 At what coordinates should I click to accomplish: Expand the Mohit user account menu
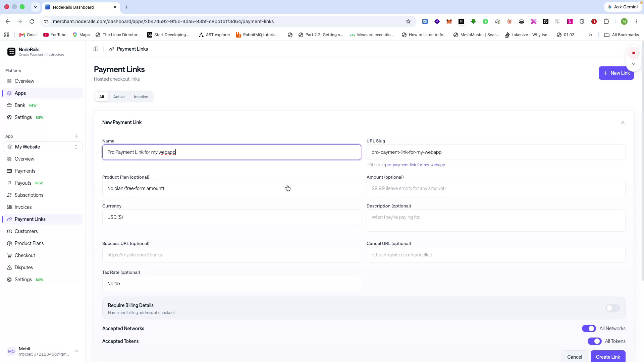coord(43,351)
